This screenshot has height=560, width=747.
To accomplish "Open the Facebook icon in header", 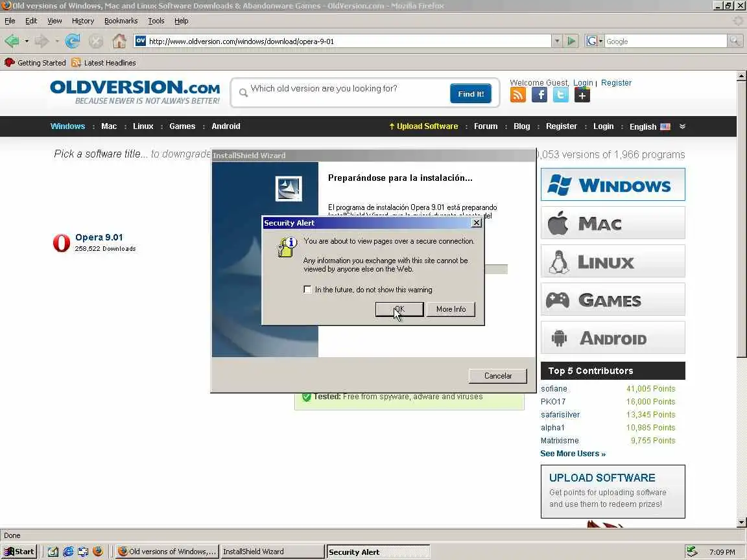I will (539, 95).
